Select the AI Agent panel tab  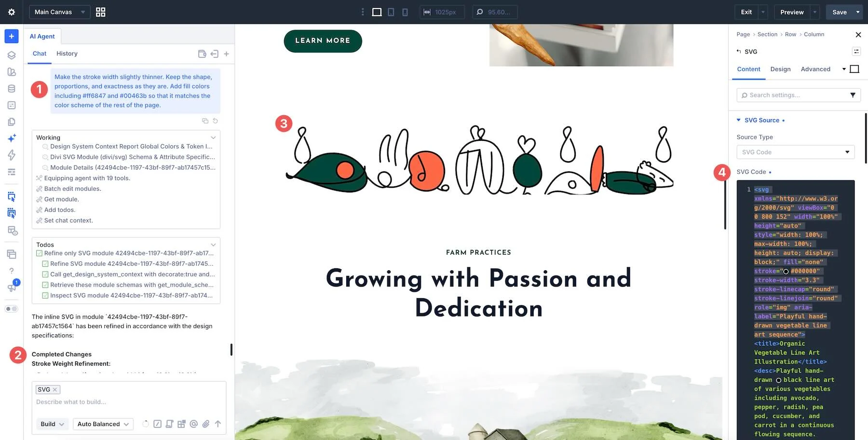pyautogui.click(x=42, y=36)
